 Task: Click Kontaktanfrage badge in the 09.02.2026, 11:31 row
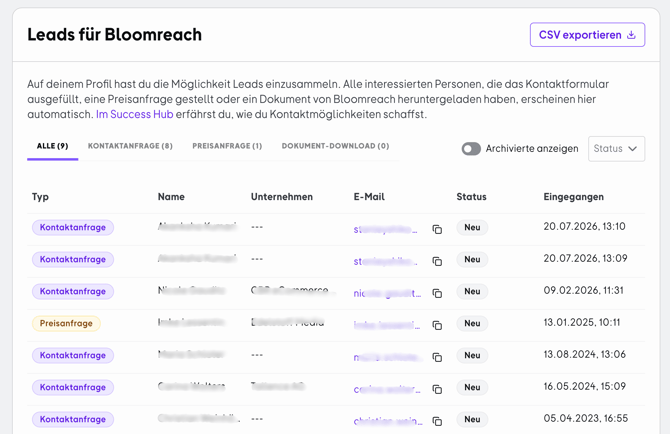click(73, 291)
